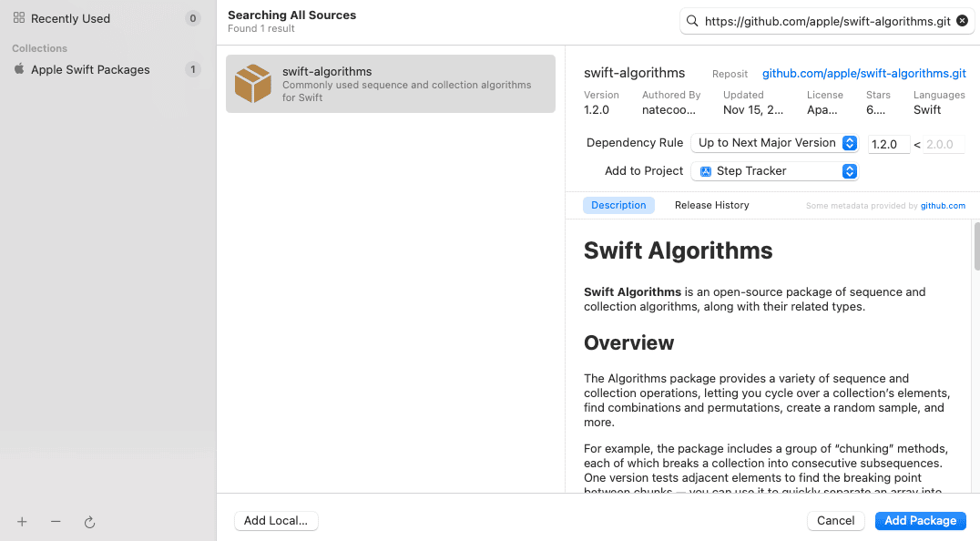Open the github.com metadata link
The height and width of the screenshot is (541, 980).
[943, 206]
